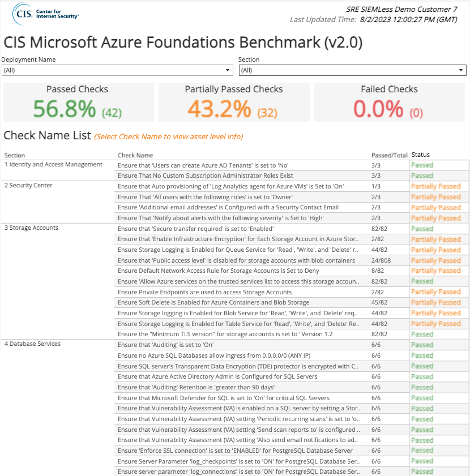
Task: Select check 'Users can create Azure AD Tenants'
Action: (x=203, y=165)
